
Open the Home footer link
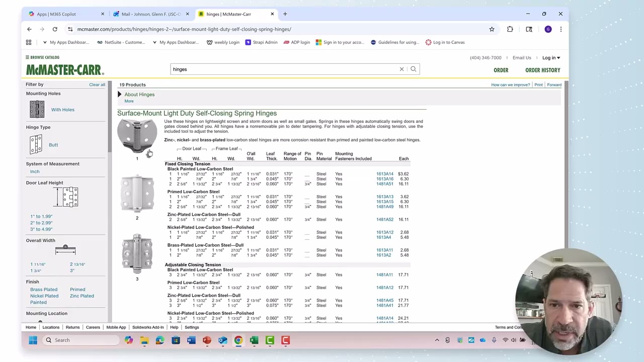pos(31,327)
